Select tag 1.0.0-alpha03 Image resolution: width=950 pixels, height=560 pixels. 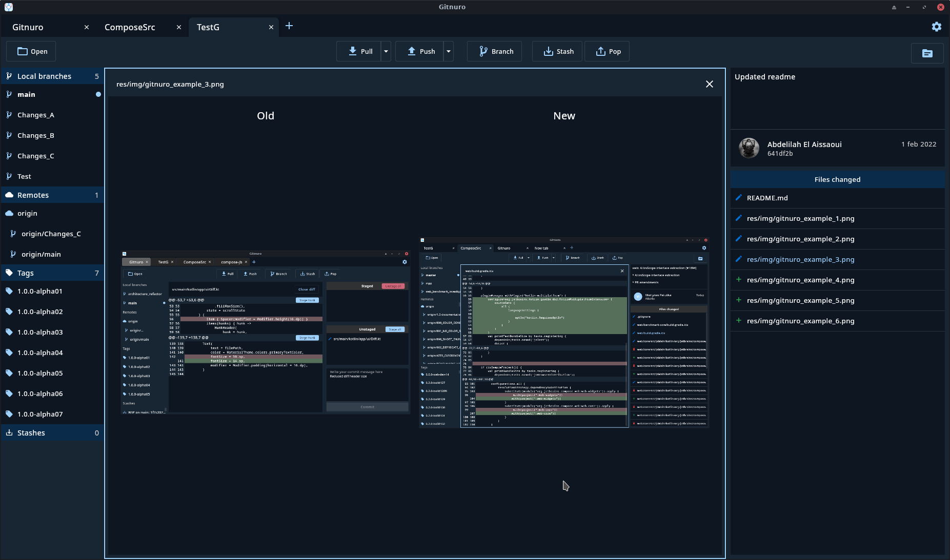(x=52, y=332)
